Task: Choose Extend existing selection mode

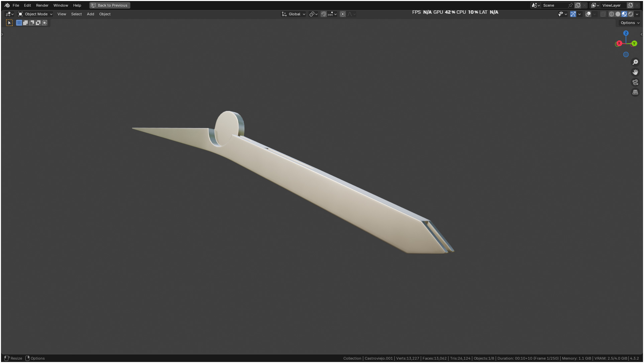Action: pos(25,23)
